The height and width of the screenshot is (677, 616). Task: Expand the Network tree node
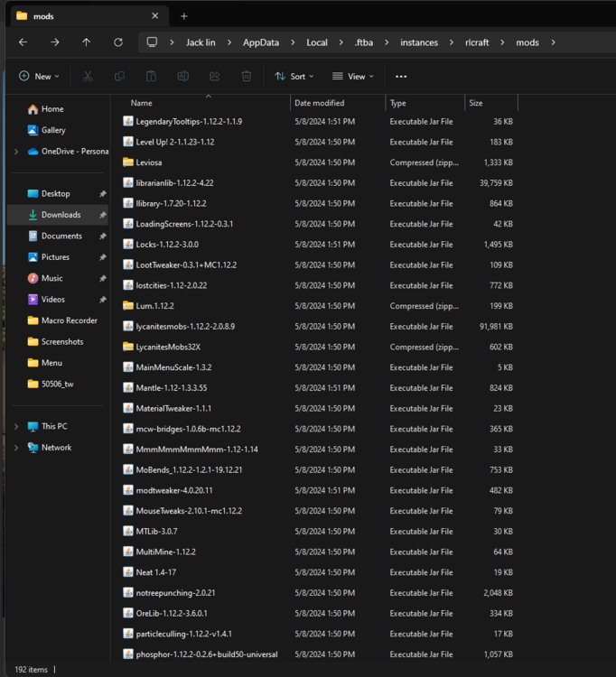(16, 448)
